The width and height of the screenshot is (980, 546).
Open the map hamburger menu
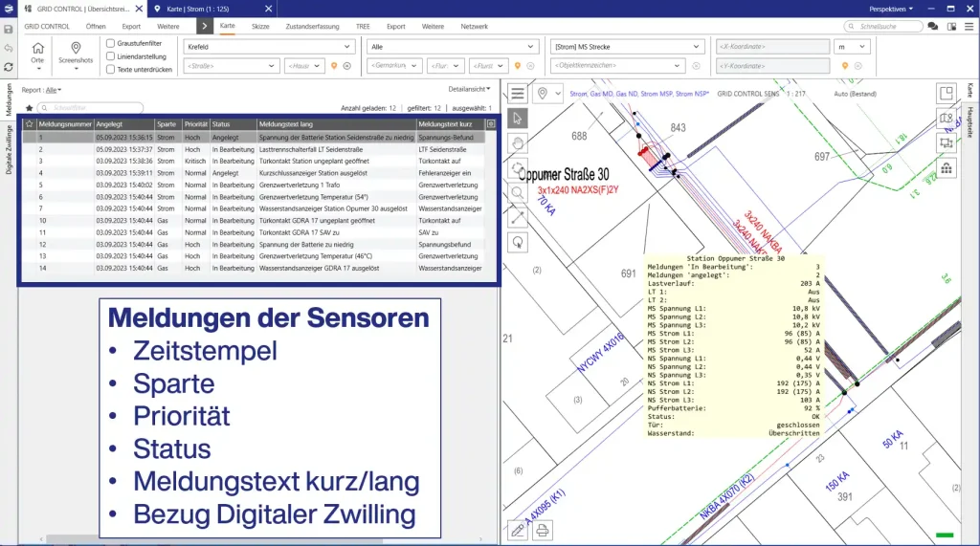518,94
